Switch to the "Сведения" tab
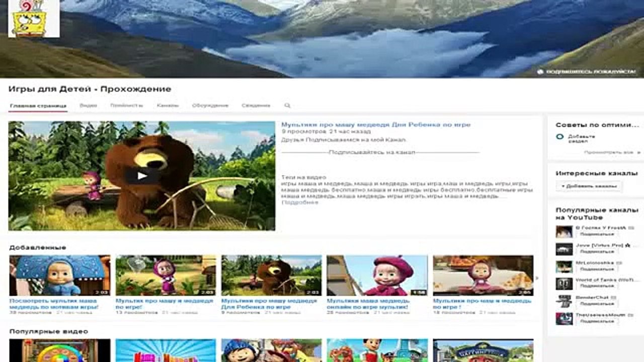This screenshot has height=362, width=644. (256, 106)
